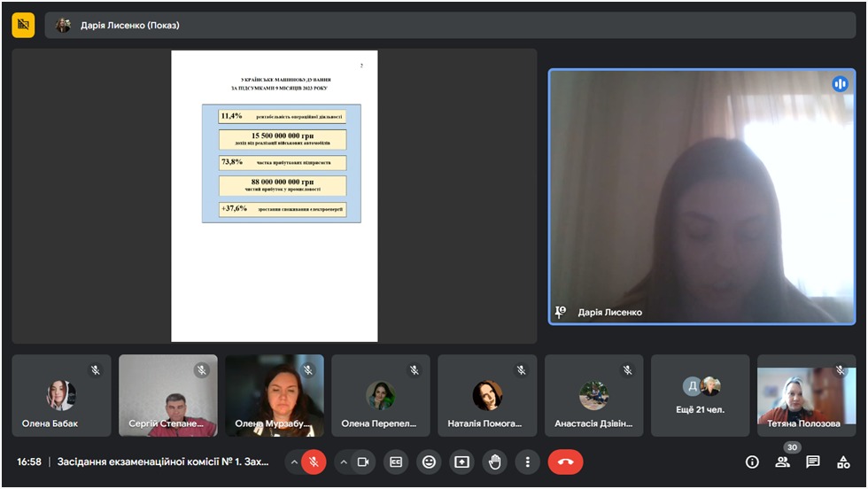Unmute your microphone
Viewport: 868px width, 489px height.
tap(314, 462)
